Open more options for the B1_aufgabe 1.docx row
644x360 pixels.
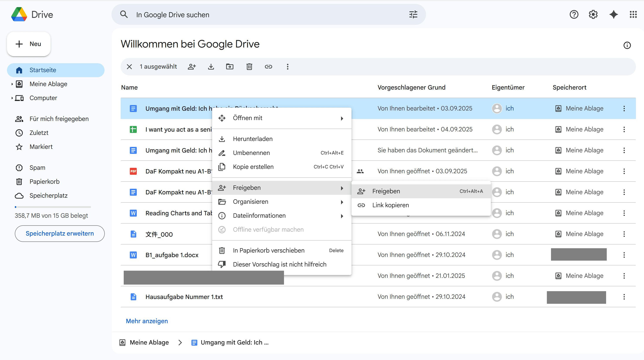624,255
